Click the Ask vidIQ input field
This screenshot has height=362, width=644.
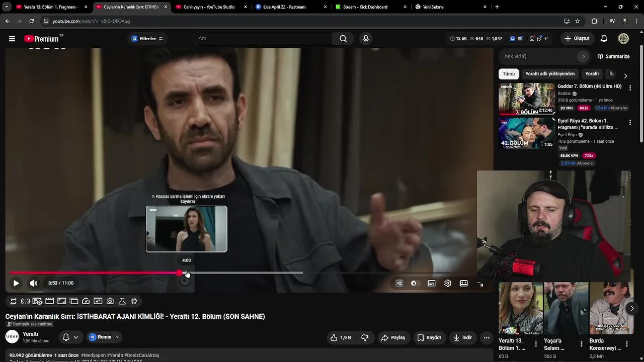click(x=538, y=56)
